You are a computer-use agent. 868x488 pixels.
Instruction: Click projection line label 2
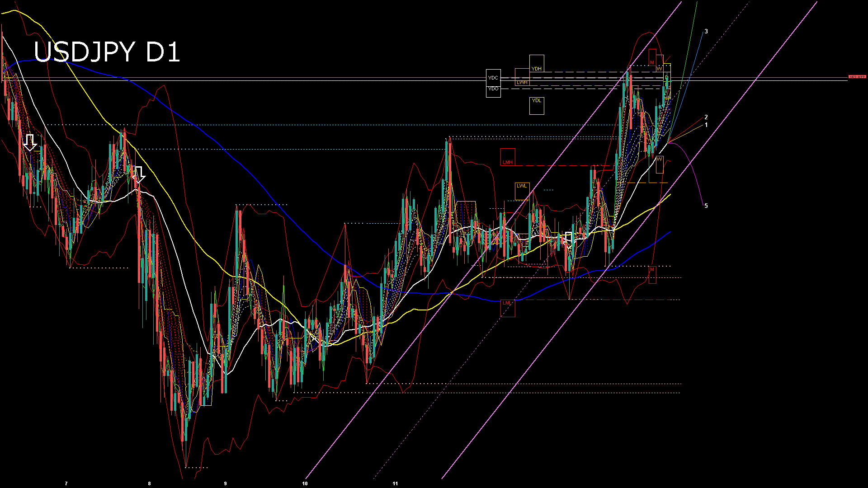click(706, 117)
